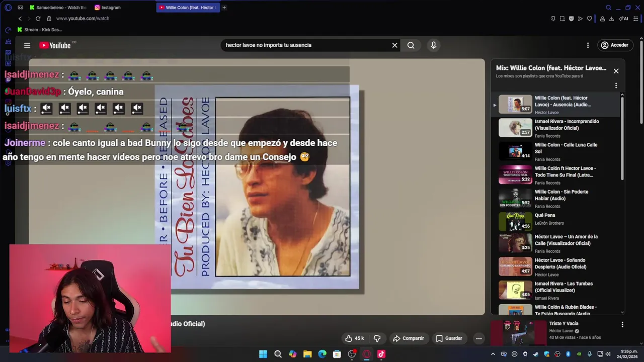Open the browser send-flow arrow icon

click(580, 19)
